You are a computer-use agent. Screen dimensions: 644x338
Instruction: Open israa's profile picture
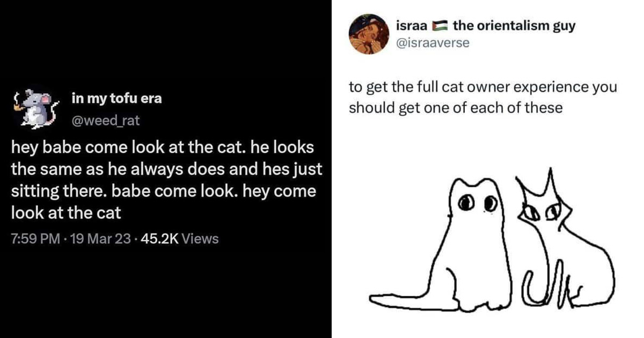click(369, 35)
